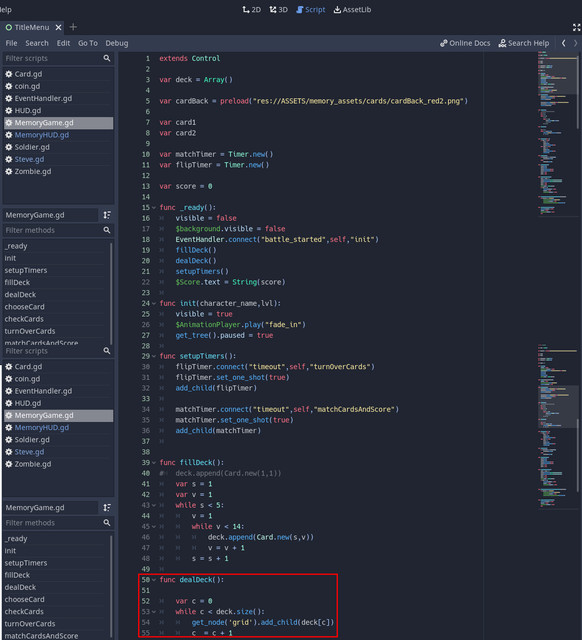Click gear icon of lower MemoryGame.gd
This screenshot has height=640, width=582.
click(9, 416)
